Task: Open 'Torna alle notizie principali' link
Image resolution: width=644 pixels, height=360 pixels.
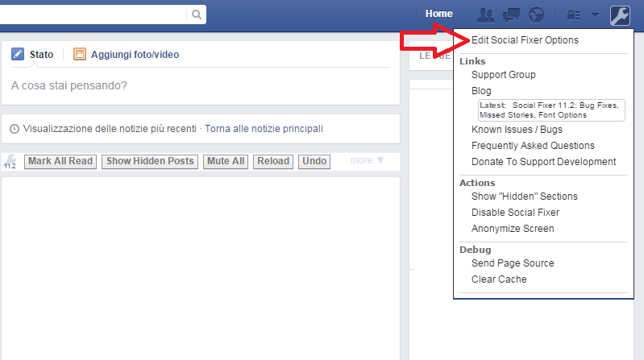Action: (x=264, y=129)
